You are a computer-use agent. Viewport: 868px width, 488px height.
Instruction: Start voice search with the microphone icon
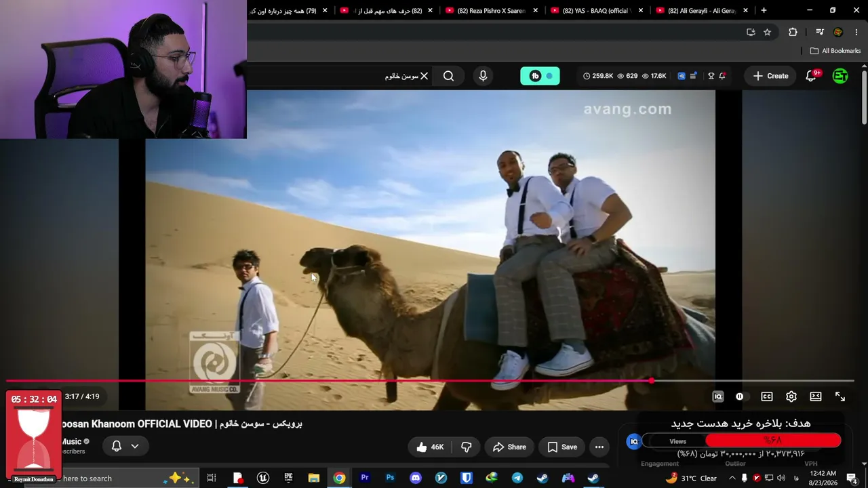(483, 76)
